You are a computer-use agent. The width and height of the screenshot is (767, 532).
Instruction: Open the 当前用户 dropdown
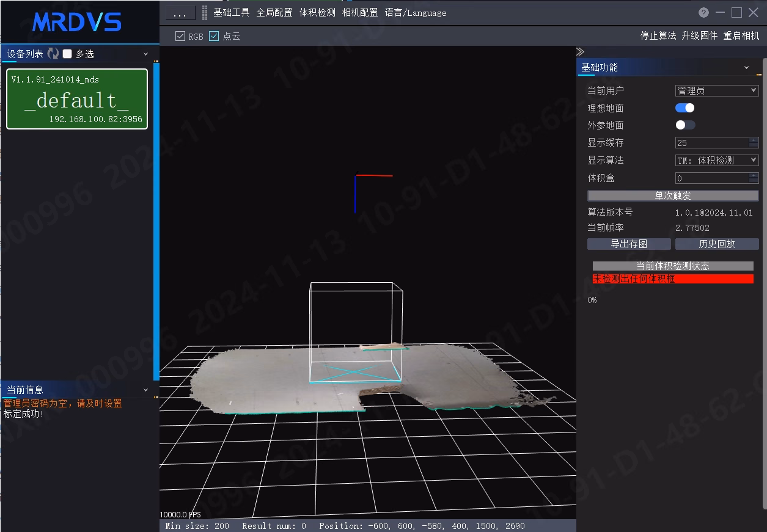tap(717, 90)
